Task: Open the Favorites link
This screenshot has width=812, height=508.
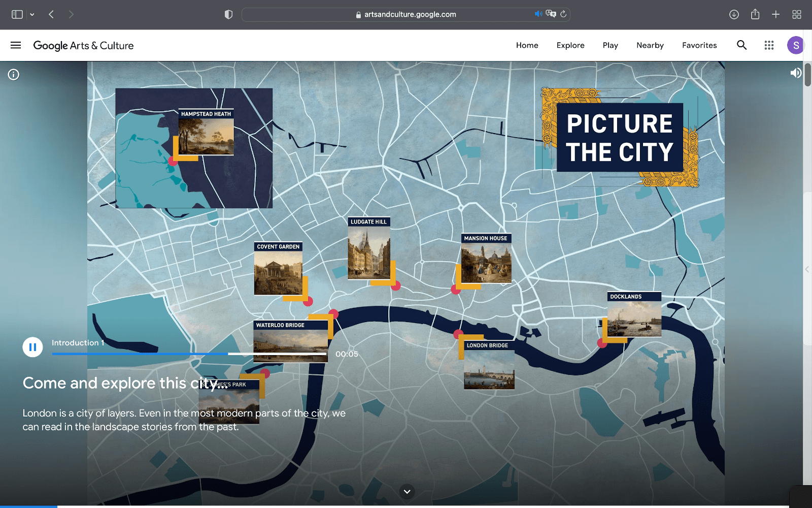Action: tap(699, 45)
